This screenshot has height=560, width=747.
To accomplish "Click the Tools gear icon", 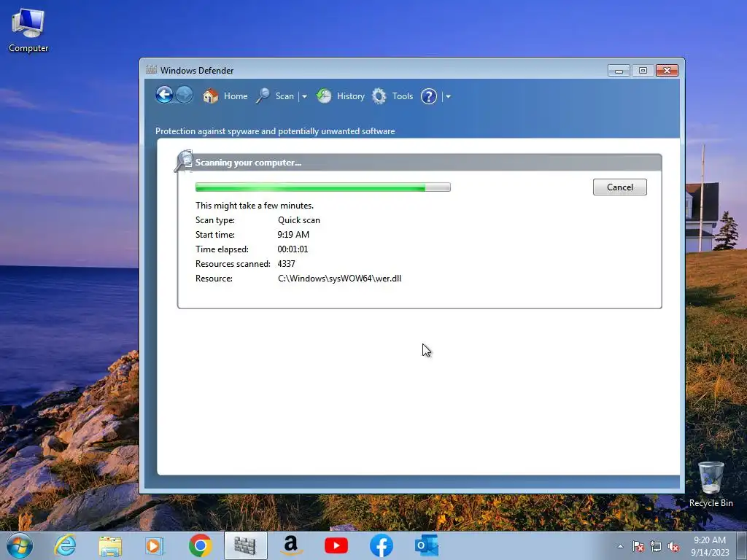I will [379, 96].
